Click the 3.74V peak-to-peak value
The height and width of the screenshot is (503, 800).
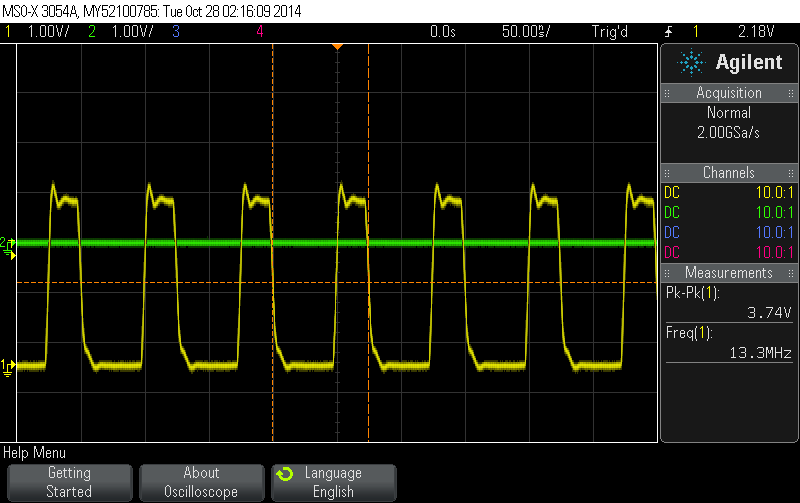(769, 313)
